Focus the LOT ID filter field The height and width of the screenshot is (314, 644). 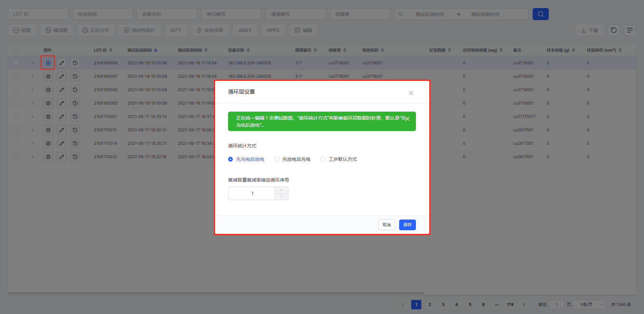pyautogui.click(x=38, y=14)
